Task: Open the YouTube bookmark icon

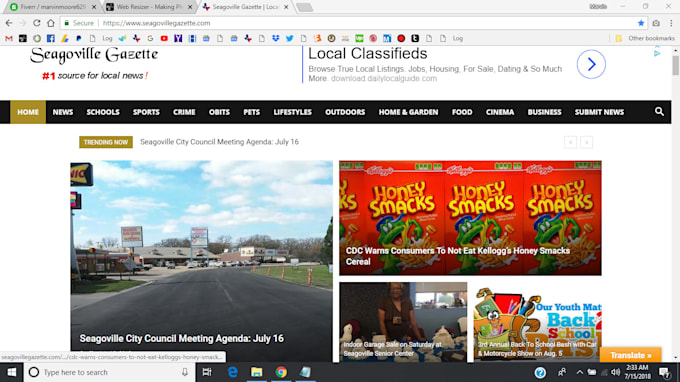Action: 164,39
